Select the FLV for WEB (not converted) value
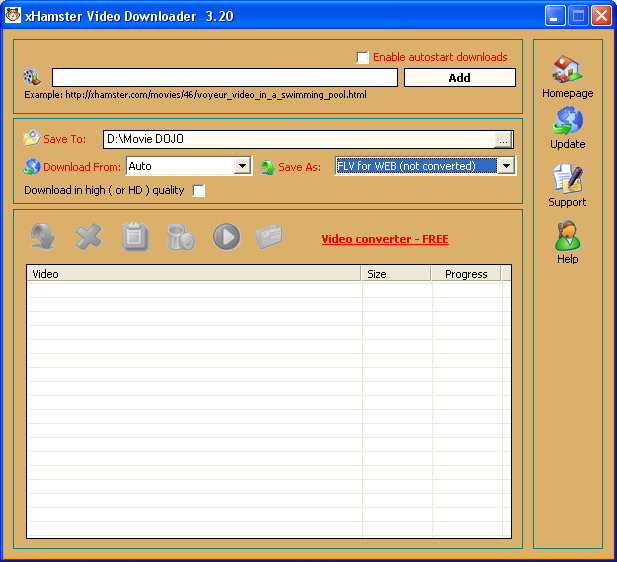This screenshot has height=562, width=617. pos(416,166)
